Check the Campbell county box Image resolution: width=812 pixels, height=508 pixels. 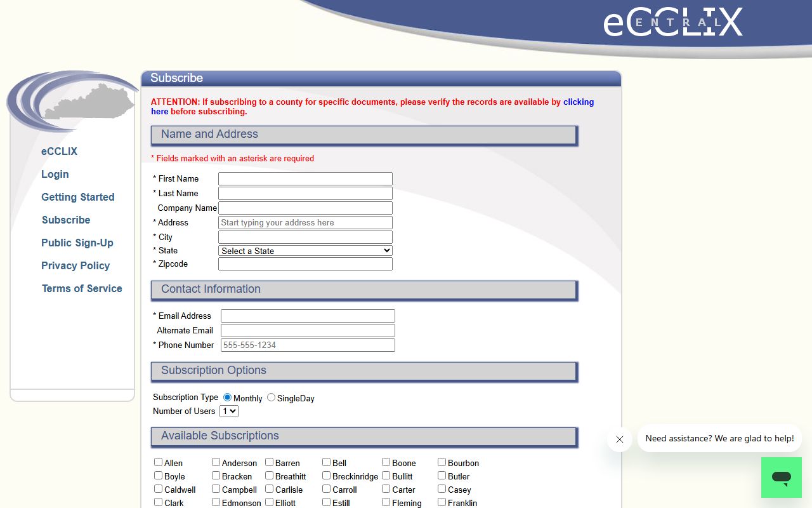point(216,489)
